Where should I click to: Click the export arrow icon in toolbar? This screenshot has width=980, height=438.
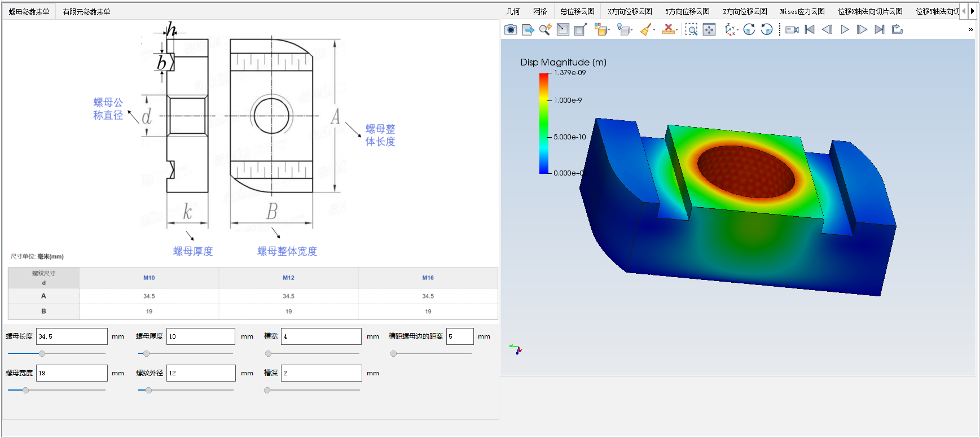point(528,30)
